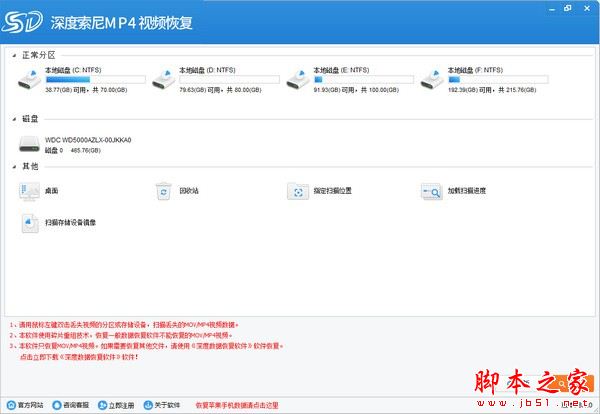Click the 指定扫描位置 label

333,191
